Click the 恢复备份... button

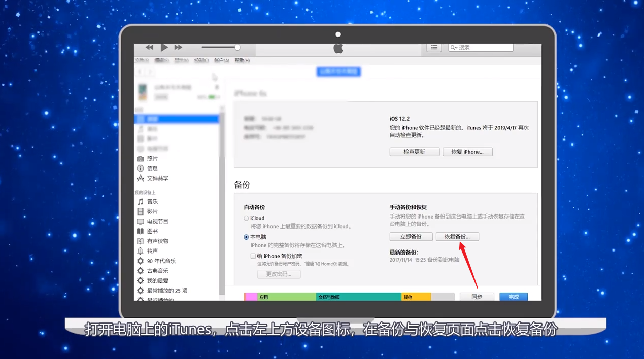[457, 237]
